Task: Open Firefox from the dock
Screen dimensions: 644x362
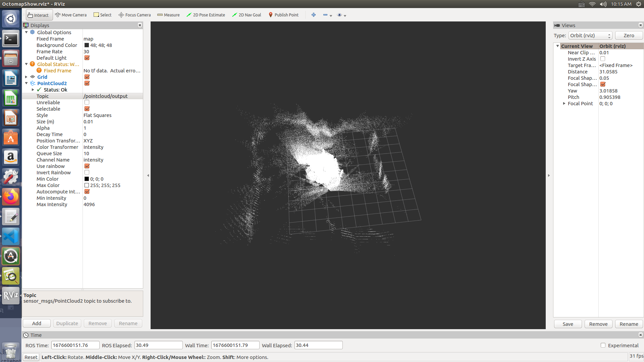Action: click(x=11, y=197)
